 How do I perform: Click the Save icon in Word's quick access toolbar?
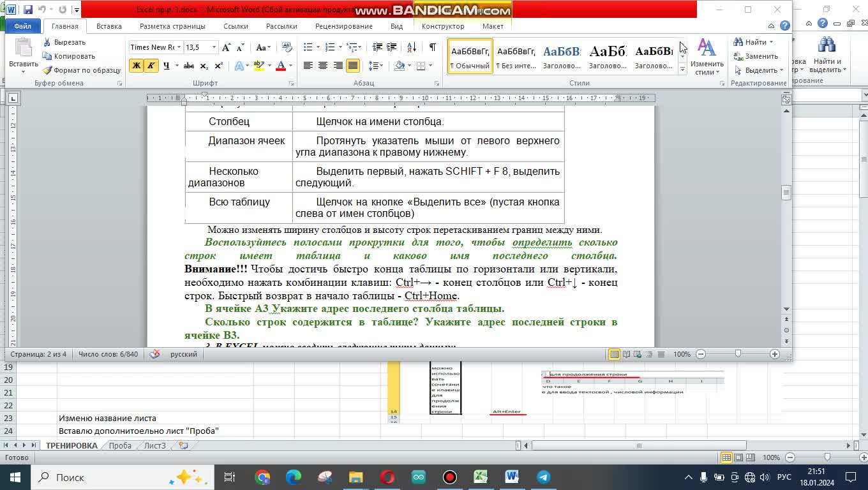(x=28, y=10)
